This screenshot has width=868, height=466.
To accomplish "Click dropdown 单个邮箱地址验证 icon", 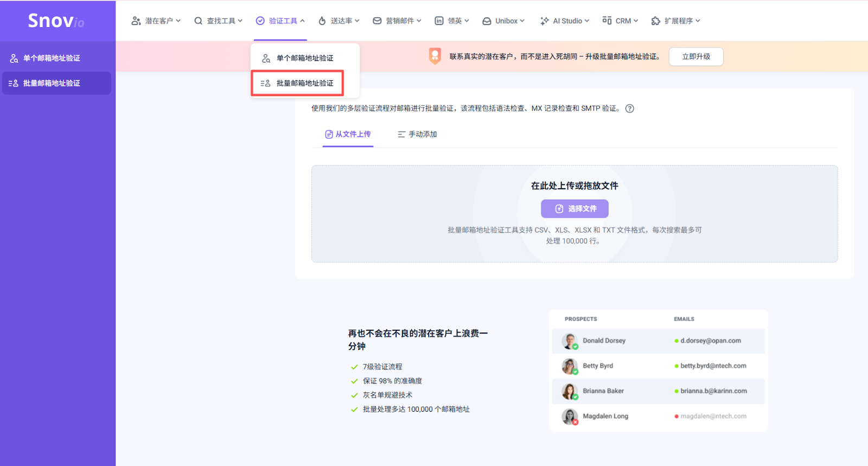I will tap(266, 58).
